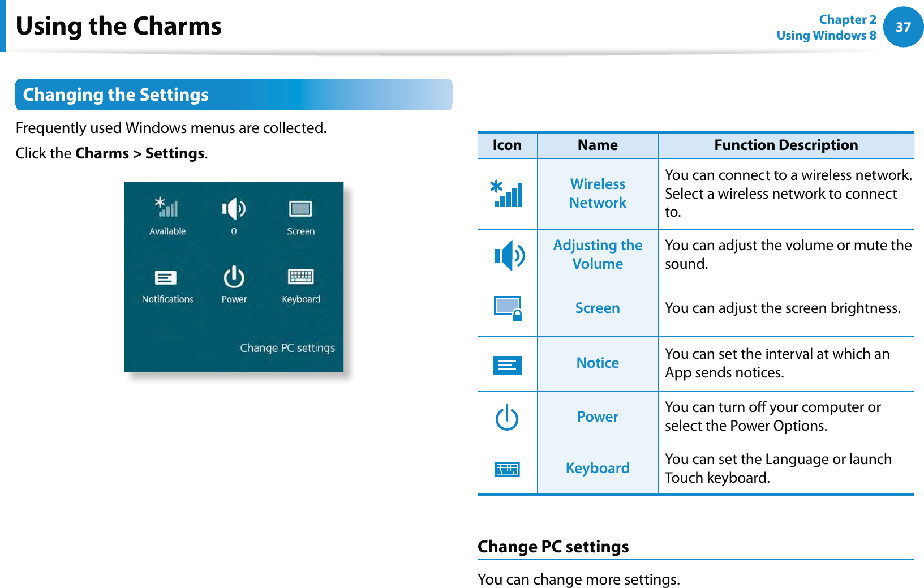This screenshot has width=924, height=588.
Task: Click the Change PC settings section heading
Action: 553,547
